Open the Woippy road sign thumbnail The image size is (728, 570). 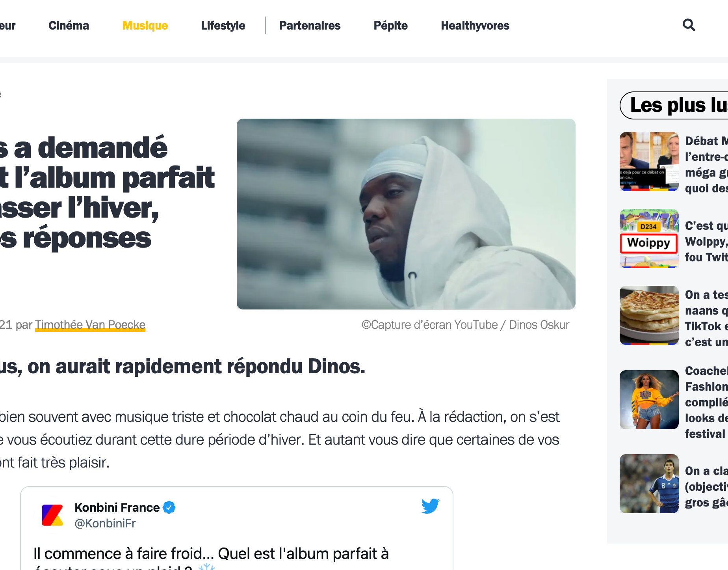pos(649,238)
